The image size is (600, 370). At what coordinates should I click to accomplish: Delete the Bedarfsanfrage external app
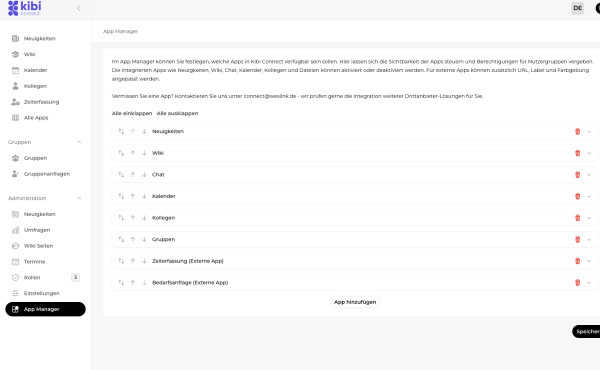(x=577, y=283)
